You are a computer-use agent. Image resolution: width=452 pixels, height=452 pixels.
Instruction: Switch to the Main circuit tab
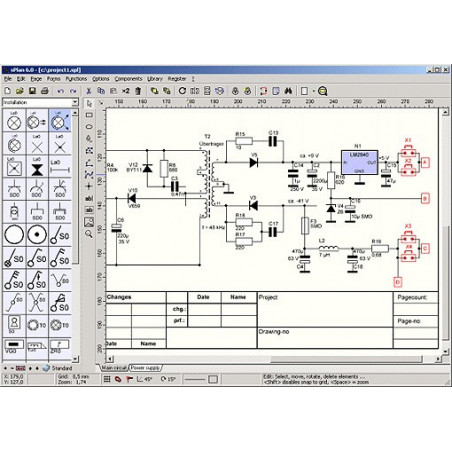click(x=114, y=368)
